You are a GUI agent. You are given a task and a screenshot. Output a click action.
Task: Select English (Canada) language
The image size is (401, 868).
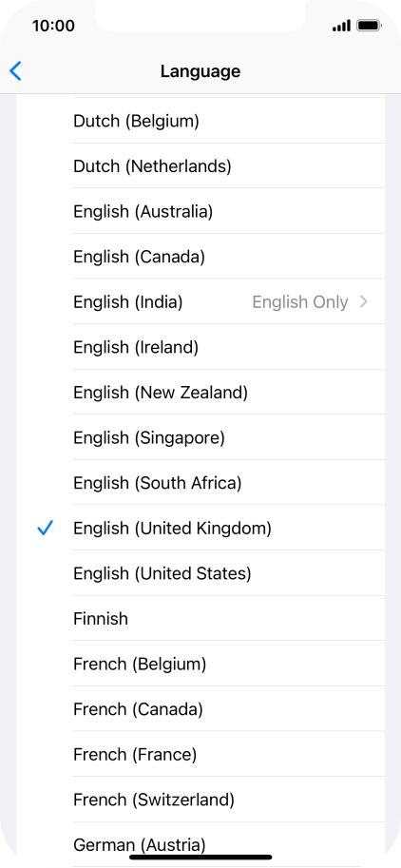click(200, 257)
